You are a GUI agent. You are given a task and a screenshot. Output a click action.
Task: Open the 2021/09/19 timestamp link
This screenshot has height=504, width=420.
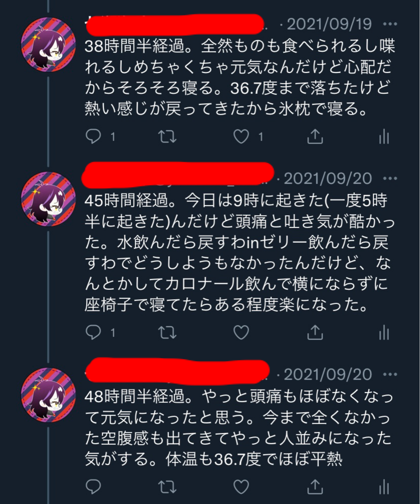329,24
